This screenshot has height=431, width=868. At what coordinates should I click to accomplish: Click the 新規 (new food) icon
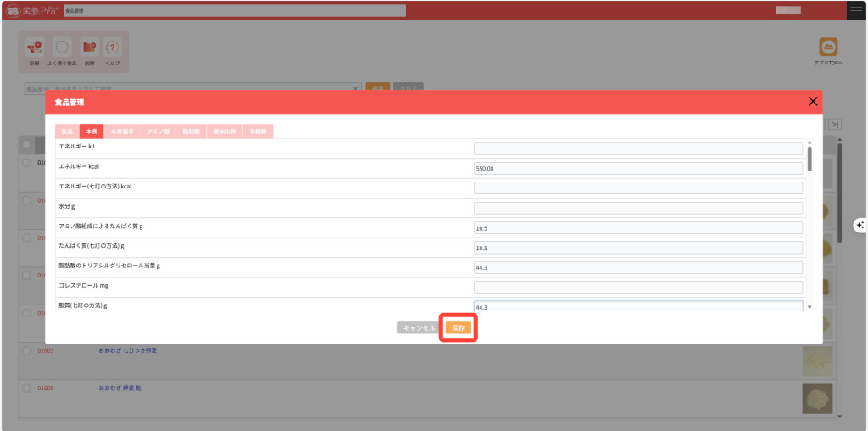point(34,49)
